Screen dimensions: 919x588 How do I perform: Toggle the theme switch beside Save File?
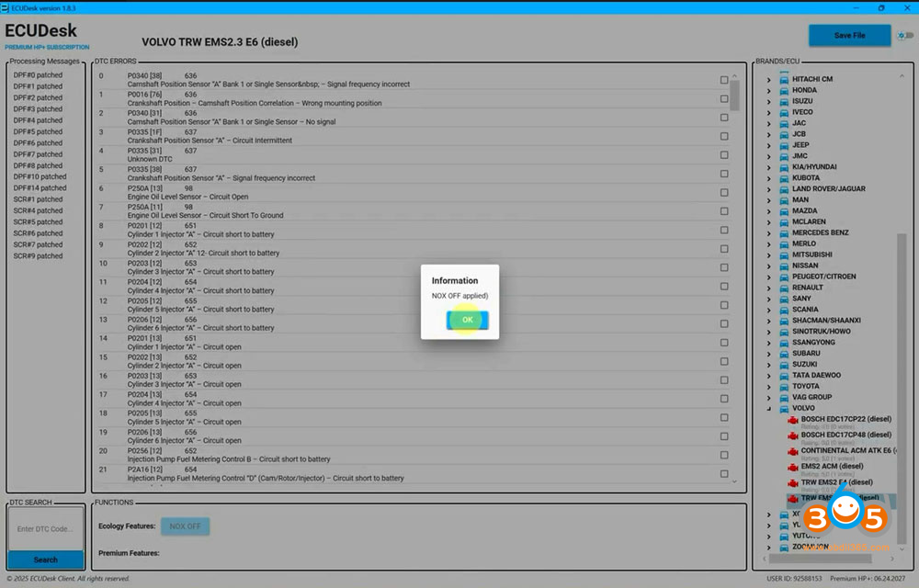coord(906,36)
